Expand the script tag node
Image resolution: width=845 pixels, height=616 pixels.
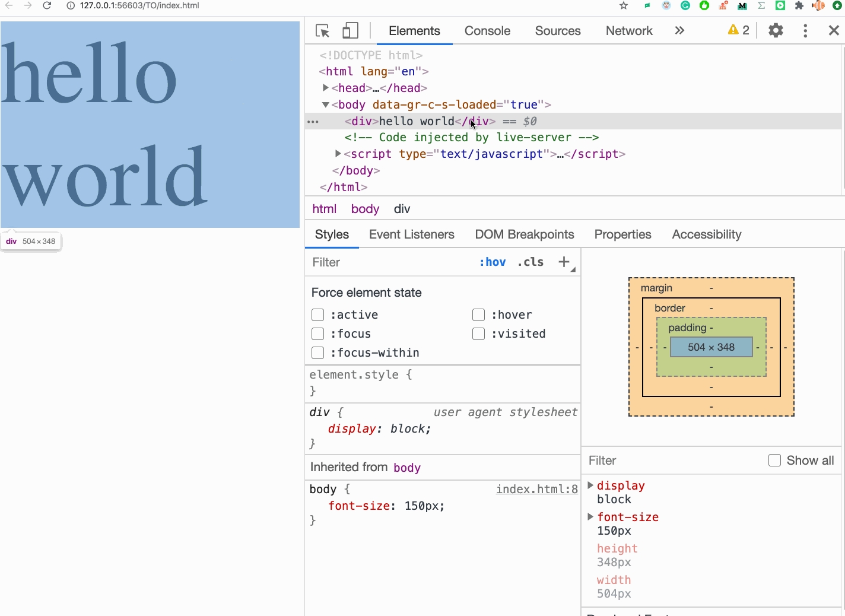click(x=338, y=154)
